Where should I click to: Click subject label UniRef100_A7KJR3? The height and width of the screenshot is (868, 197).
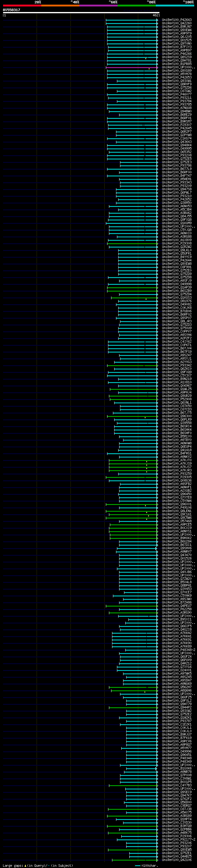(176, 470)
